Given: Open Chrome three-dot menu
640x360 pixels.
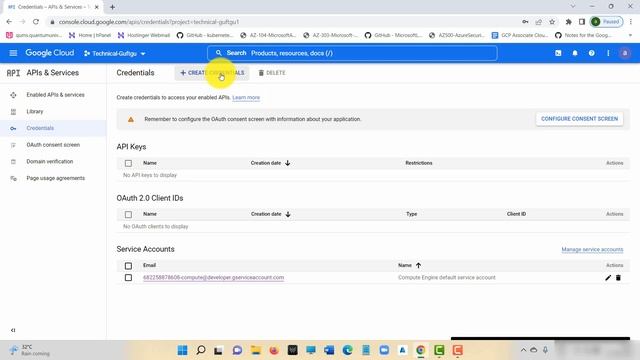Looking at the screenshot, I should 631,22.
